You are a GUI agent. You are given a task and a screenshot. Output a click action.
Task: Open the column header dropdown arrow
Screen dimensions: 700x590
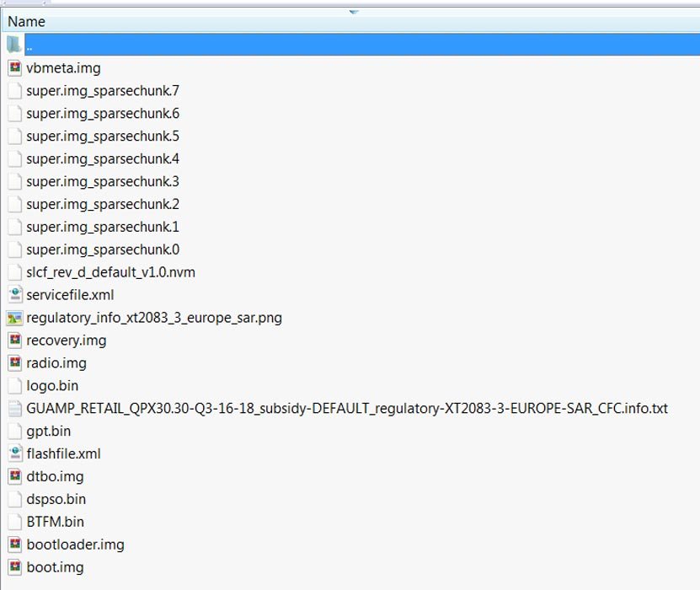[354, 12]
